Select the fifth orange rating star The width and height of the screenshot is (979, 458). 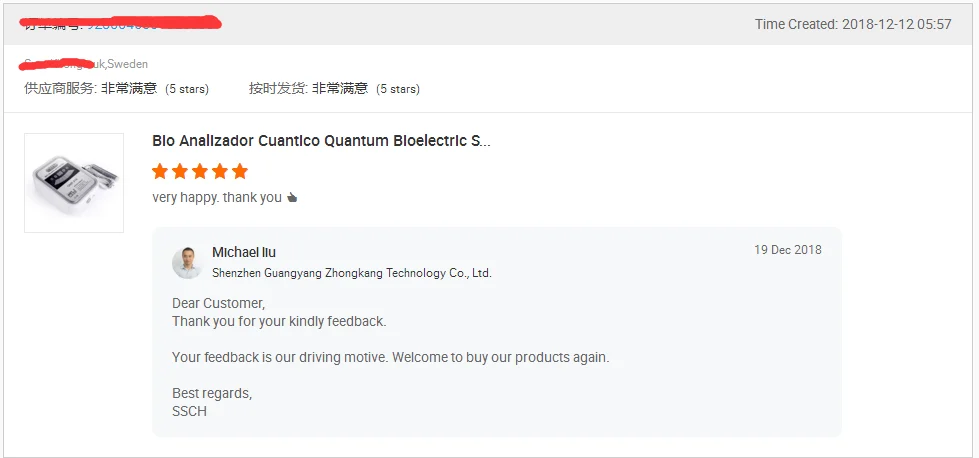click(240, 171)
